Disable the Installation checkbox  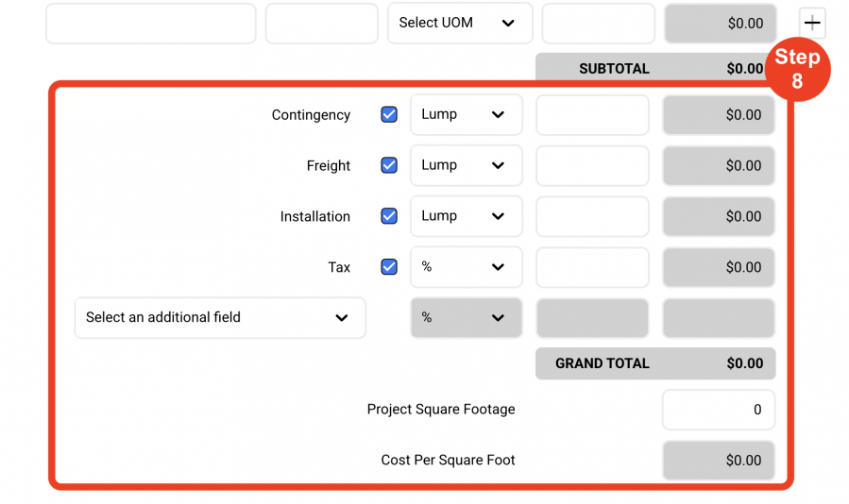click(x=389, y=216)
